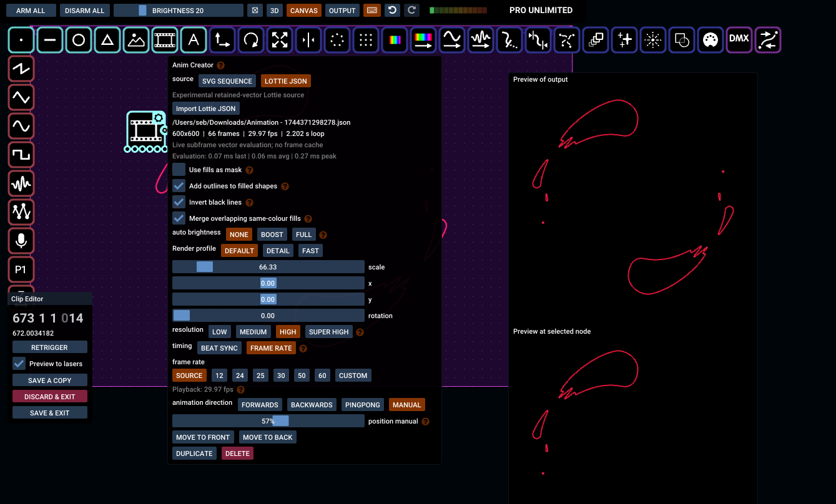Pick the sine wave modulator in sidebar
Screen dimensions: 836x504
coord(21,126)
